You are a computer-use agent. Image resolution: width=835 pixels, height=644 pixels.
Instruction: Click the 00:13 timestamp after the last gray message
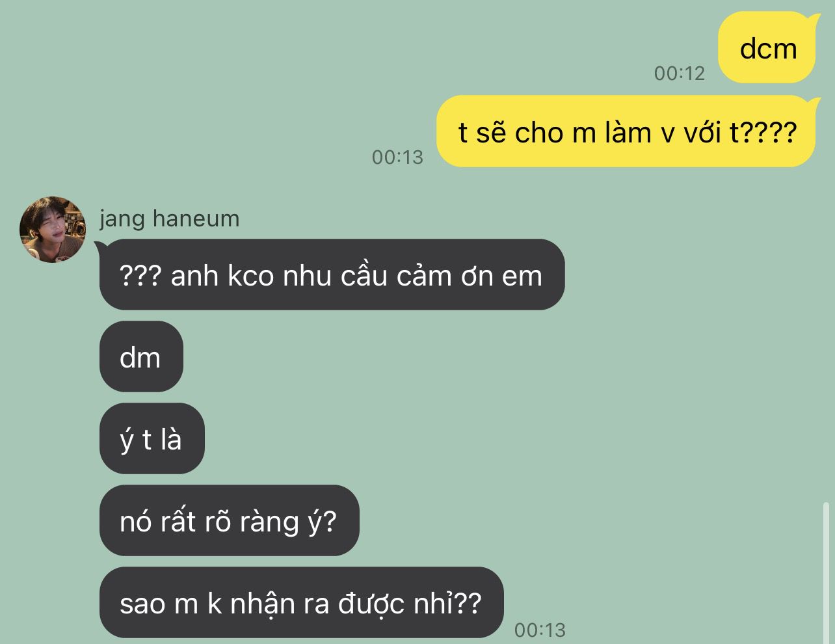tap(540, 630)
